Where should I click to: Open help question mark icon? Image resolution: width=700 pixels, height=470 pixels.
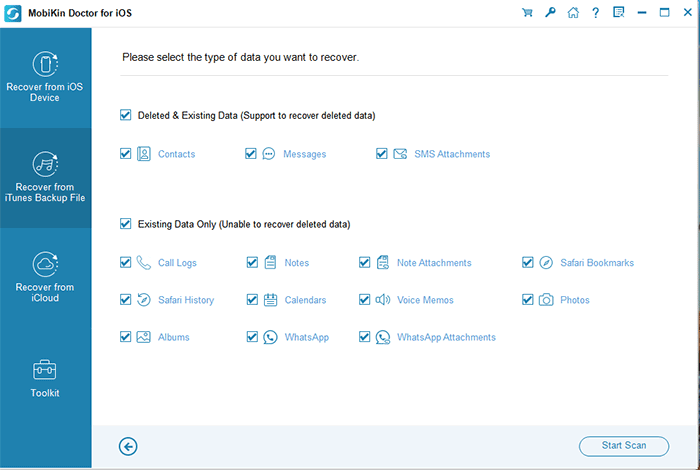pyautogui.click(x=596, y=12)
